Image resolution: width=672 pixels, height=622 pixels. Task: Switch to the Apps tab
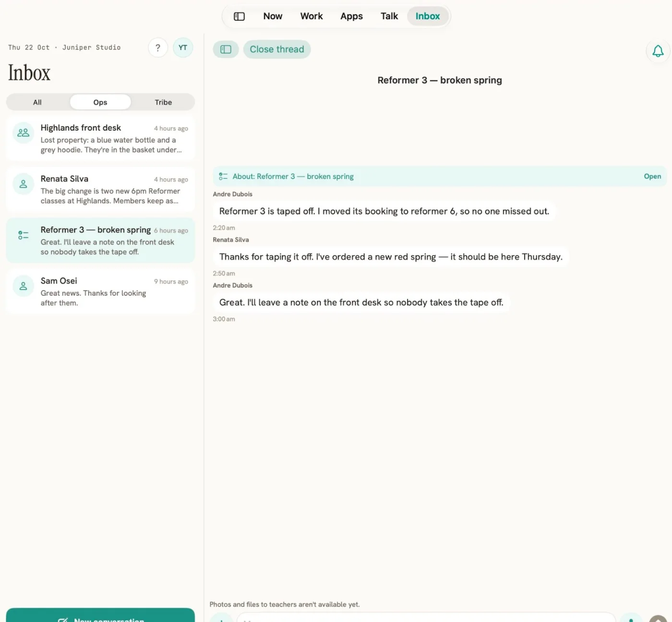[x=351, y=16]
